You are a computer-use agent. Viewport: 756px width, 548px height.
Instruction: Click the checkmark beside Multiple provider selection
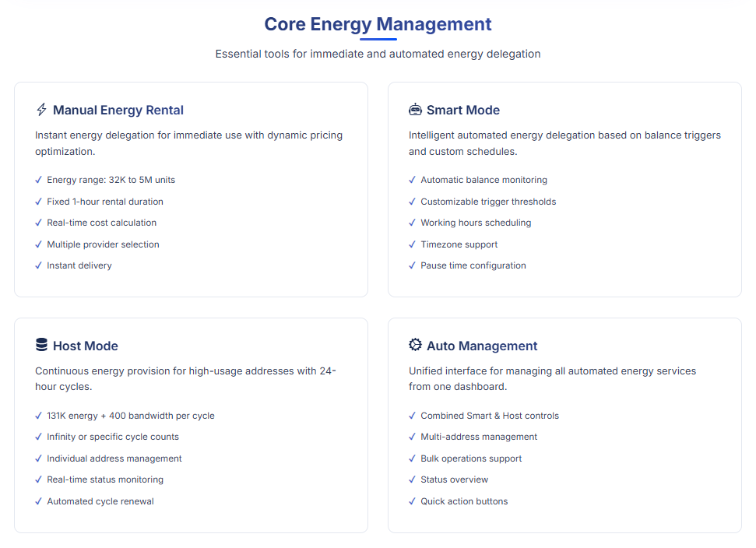(x=39, y=244)
